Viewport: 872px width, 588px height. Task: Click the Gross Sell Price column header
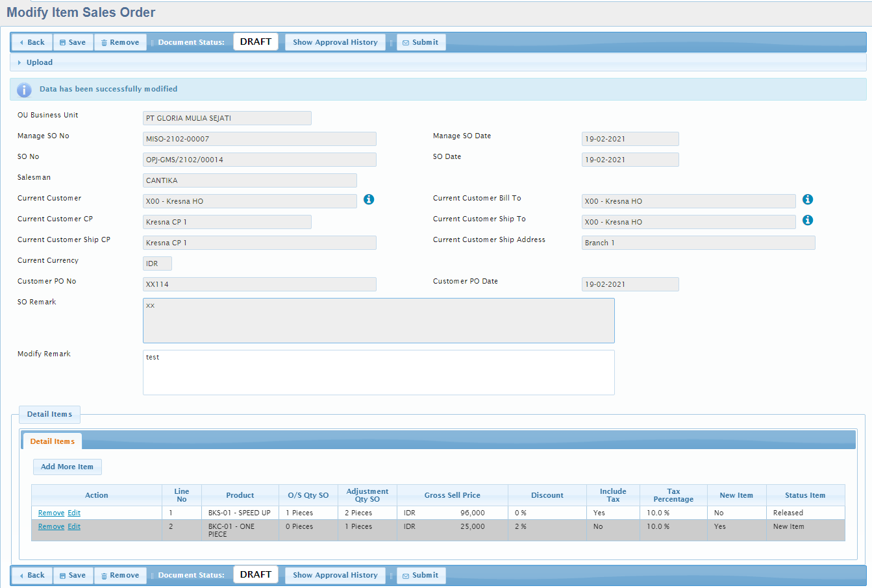(453, 495)
